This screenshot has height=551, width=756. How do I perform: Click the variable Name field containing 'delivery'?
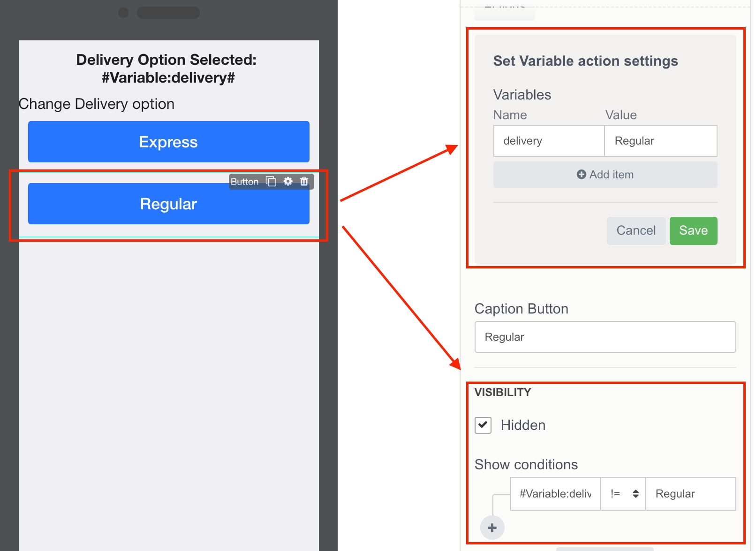[x=549, y=141]
